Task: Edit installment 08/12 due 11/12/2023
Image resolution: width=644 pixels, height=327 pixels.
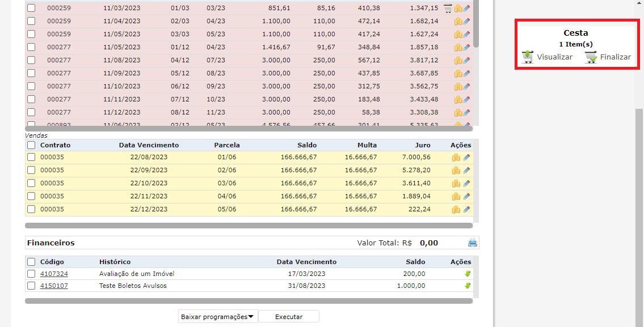Action: click(466, 113)
